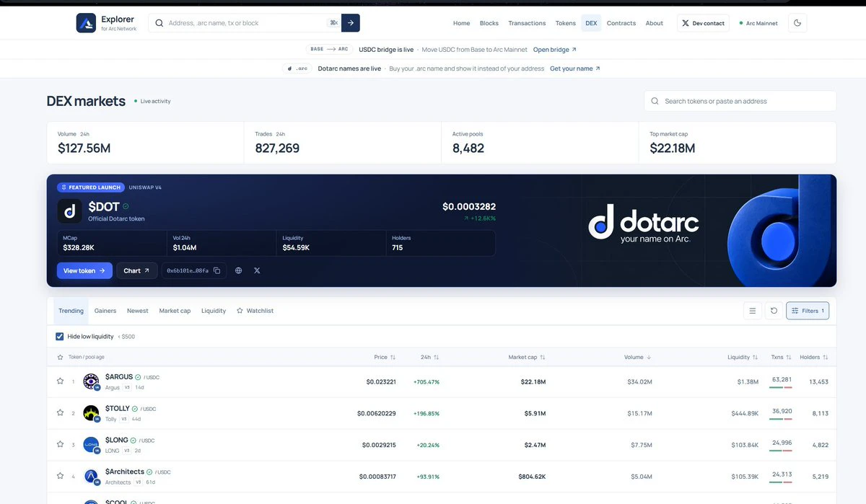Open Tokens in top navigation
The image size is (866, 504).
(x=566, y=23)
